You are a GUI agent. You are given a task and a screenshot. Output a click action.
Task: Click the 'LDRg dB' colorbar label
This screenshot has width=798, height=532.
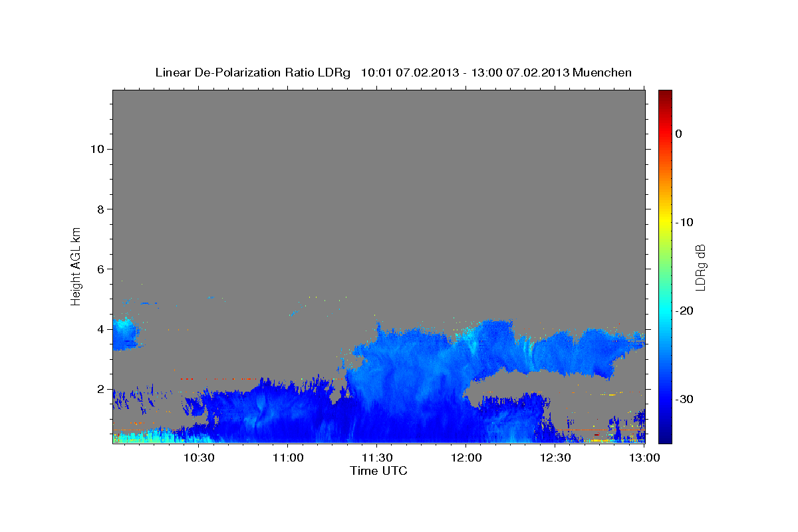coord(700,267)
